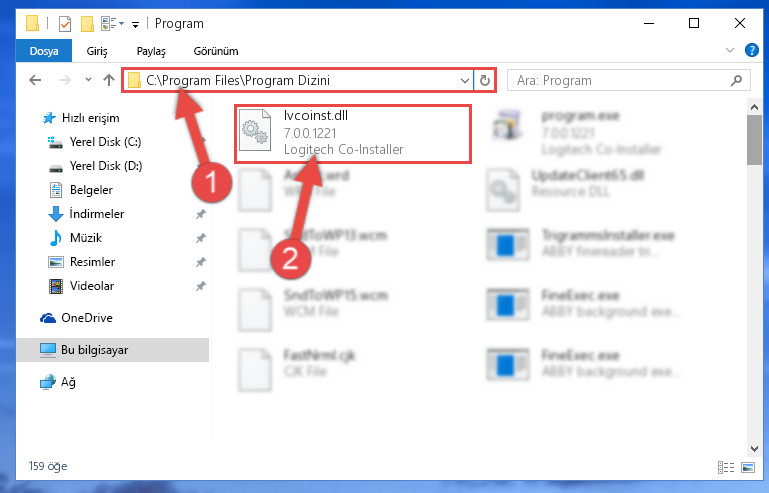Select İndirmeler in quick access
Image resolution: width=769 pixels, height=493 pixels.
(x=97, y=214)
